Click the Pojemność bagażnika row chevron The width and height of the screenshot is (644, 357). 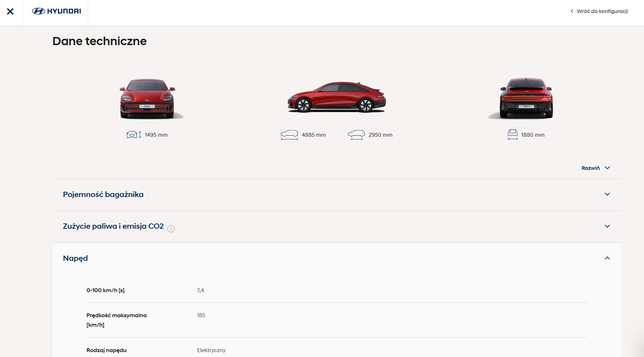click(607, 194)
